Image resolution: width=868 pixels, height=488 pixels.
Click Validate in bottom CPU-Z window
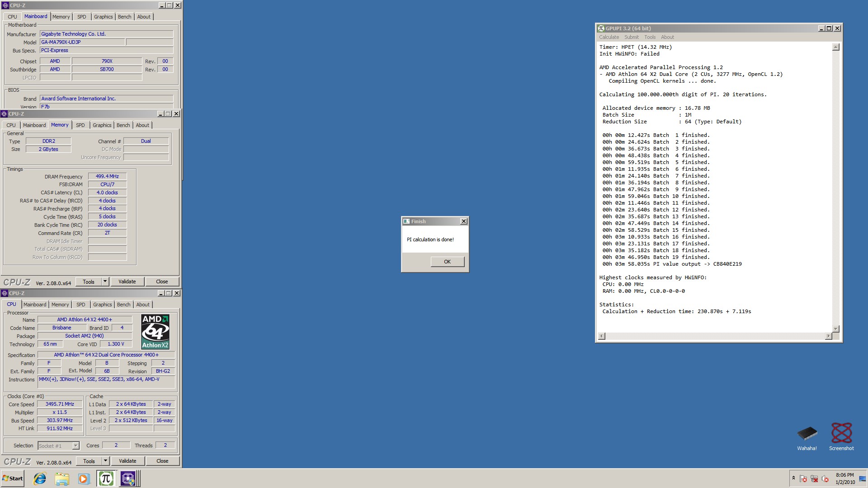click(127, 461)
